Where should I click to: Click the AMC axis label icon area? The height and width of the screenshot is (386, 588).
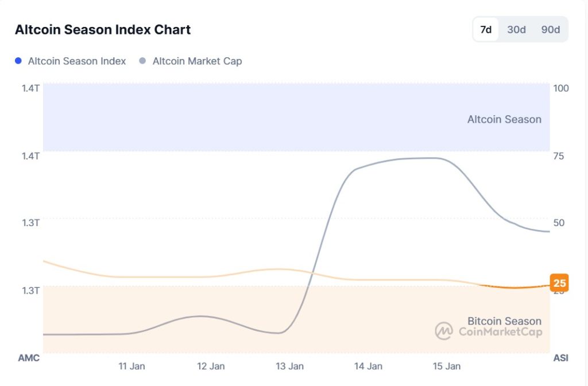[28, 357]
